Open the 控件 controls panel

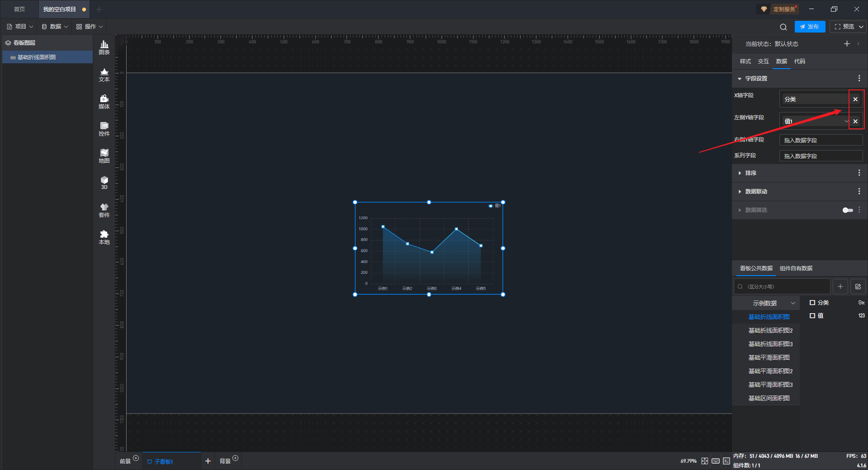tap(104, 129)
